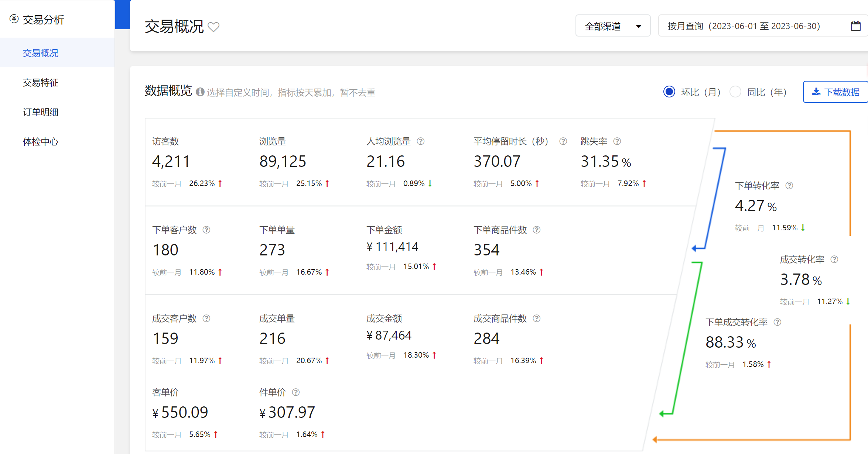Click help icon beside 人均浏览量
The width and height of the screenshot is (868, 454).
(420, 141)
